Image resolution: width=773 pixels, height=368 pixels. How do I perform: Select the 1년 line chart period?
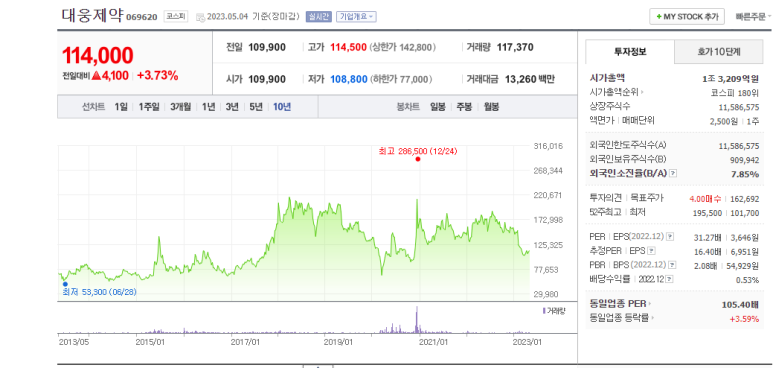208,107
